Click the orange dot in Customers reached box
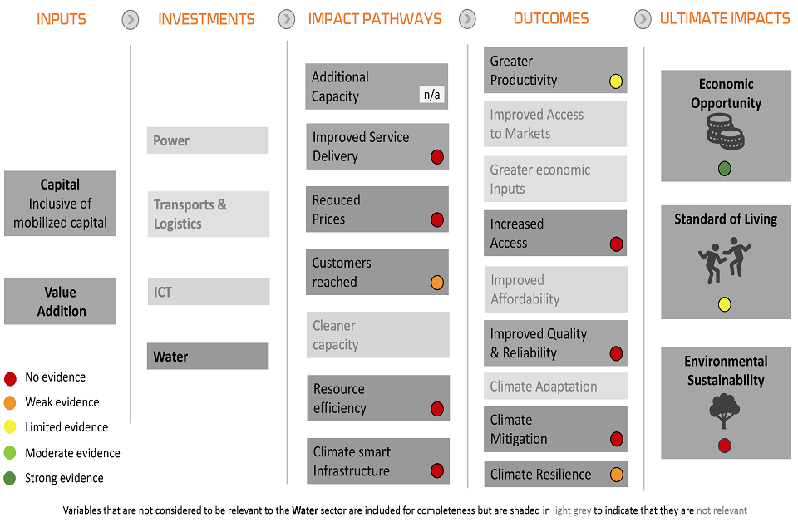This screenshot has height=532, width=798. (x=437, y=283)
